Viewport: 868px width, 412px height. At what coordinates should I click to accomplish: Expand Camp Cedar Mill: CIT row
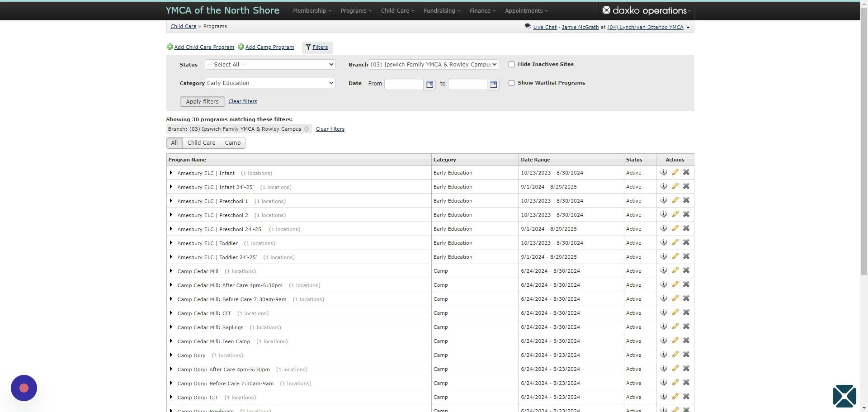click(x=171, y=313)
